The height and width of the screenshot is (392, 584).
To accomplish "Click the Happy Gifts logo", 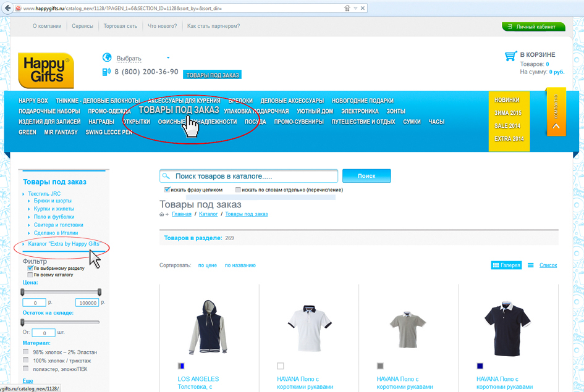I will click(46, 70).
